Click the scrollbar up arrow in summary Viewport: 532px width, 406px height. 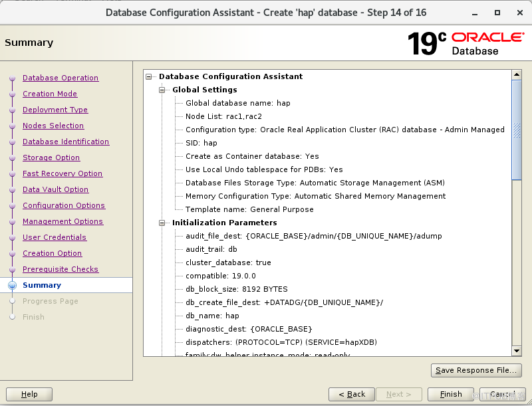[x=517, y=74]
